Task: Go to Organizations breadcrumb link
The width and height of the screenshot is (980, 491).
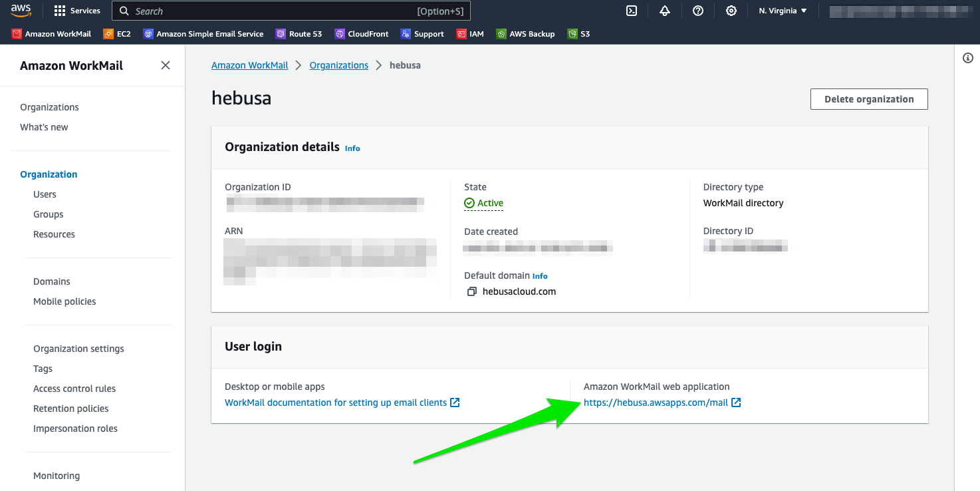Action: coord(338,65)
